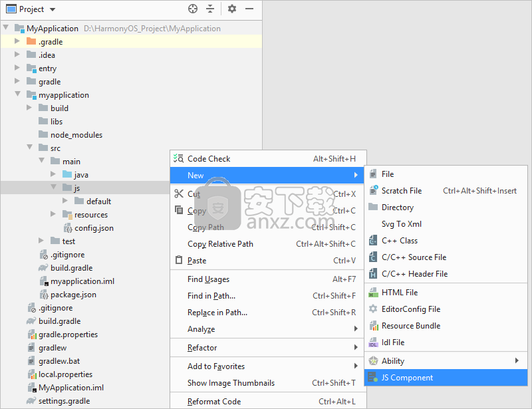Click the Idl File icon

373,342
